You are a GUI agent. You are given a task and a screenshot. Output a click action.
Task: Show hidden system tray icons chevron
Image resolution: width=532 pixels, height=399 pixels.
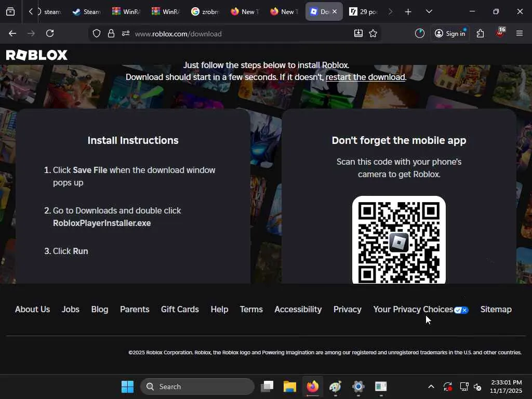pyautogui.click(x=431, y=387)
